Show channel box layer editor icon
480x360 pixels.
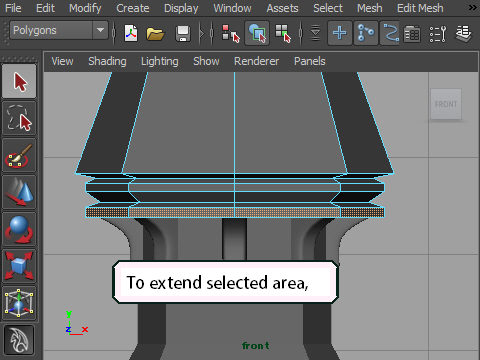[x=464, y=34]
